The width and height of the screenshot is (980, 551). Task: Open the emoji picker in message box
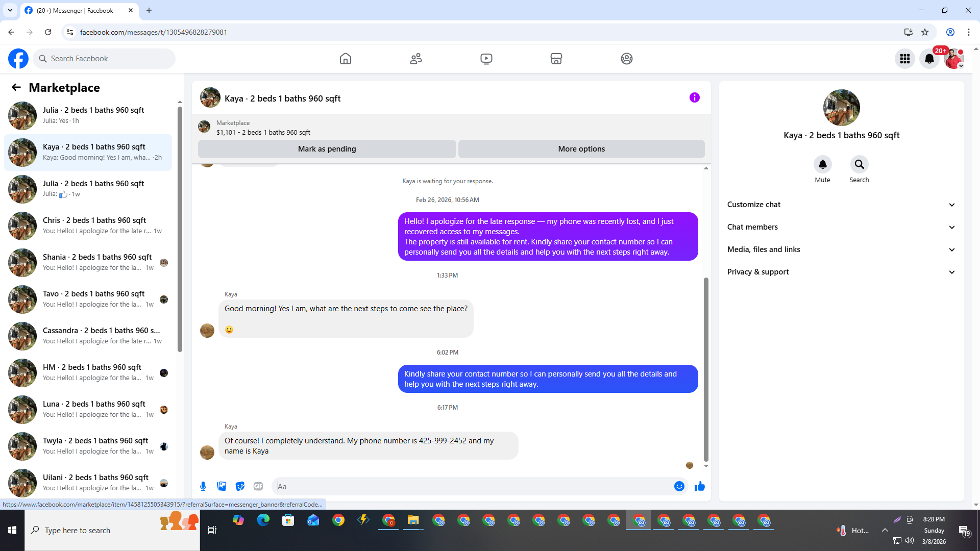[x=679, y=486]
